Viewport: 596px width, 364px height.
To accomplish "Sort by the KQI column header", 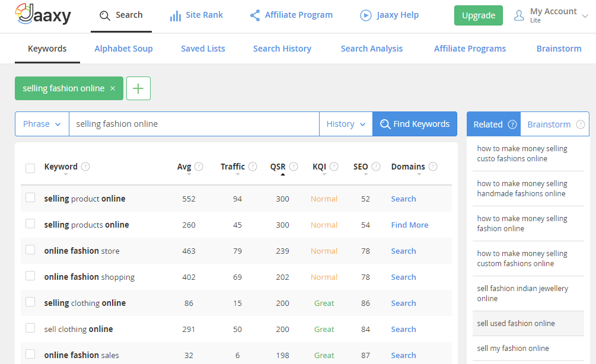I will pyautogui.click(x=319, y=167).
